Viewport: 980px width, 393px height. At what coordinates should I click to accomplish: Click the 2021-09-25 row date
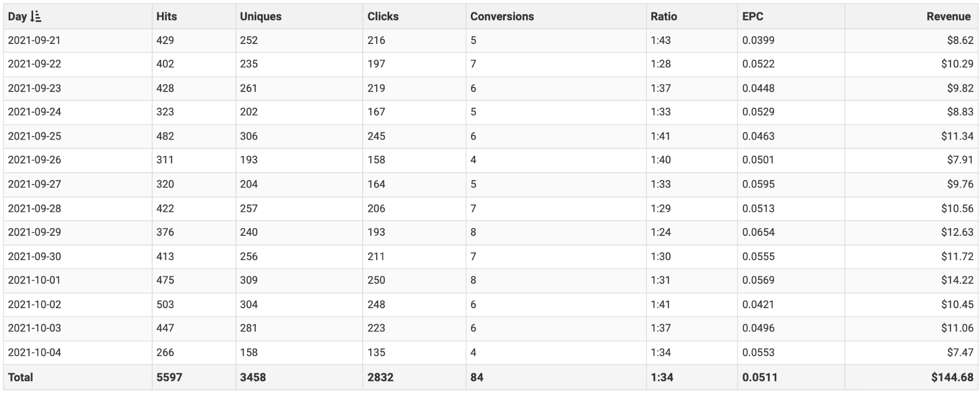pos(34,136)
